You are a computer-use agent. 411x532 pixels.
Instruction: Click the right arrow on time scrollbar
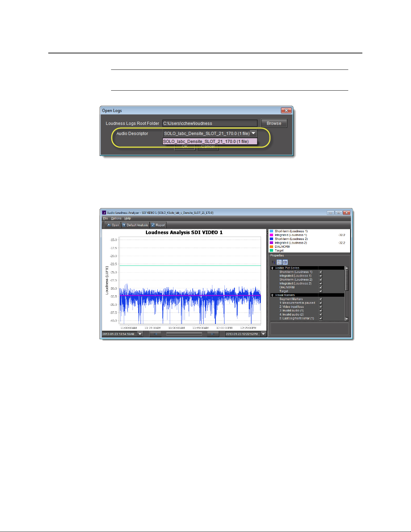(x=213, y=334)
